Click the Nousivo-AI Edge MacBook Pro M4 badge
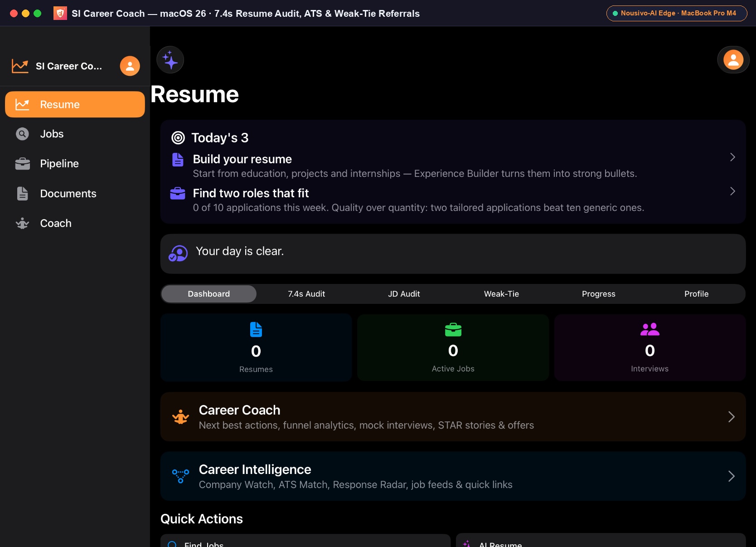756x547 pixels. (x=677, y=13)
